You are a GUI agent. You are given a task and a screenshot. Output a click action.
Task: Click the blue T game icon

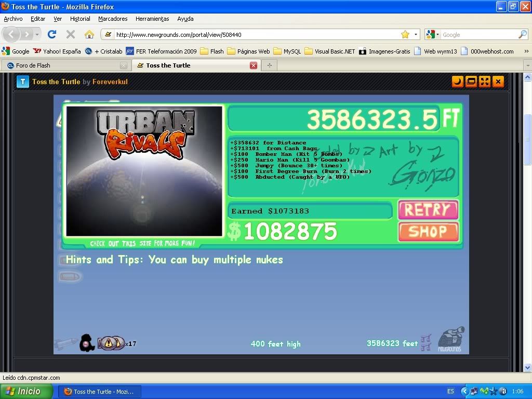coord(23,82)
